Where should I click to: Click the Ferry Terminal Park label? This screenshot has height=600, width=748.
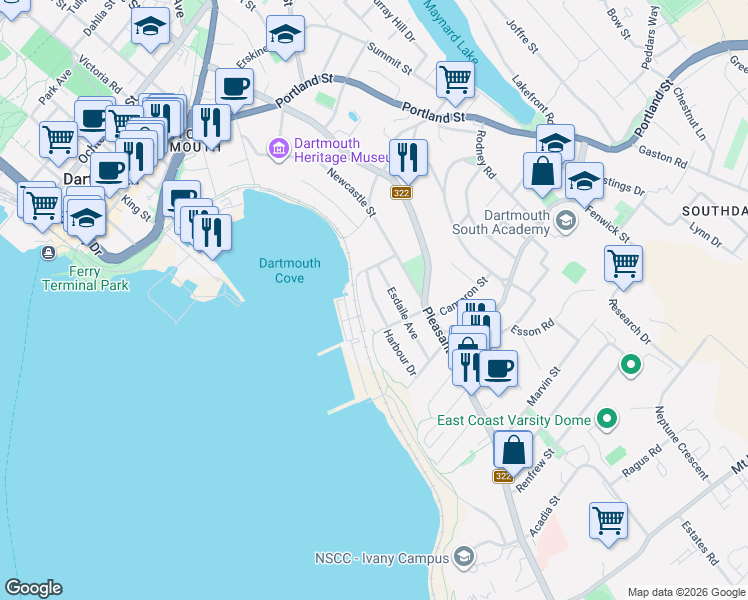[85, 279]
